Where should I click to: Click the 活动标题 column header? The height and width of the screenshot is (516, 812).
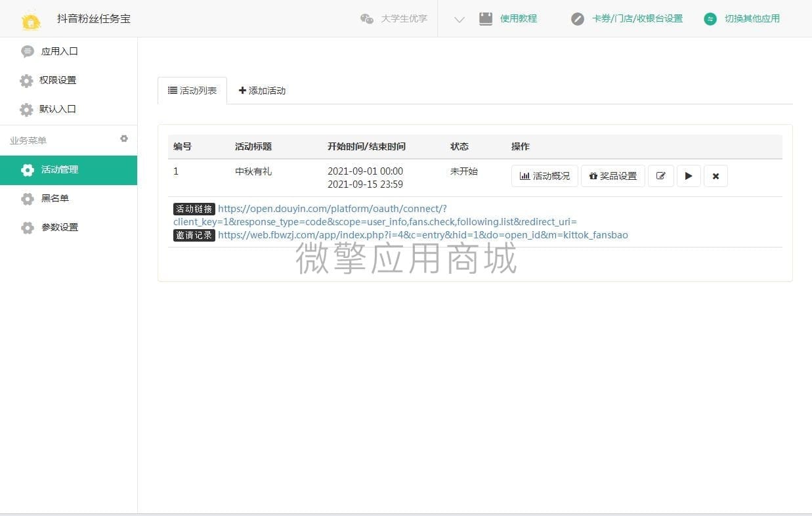253,146
